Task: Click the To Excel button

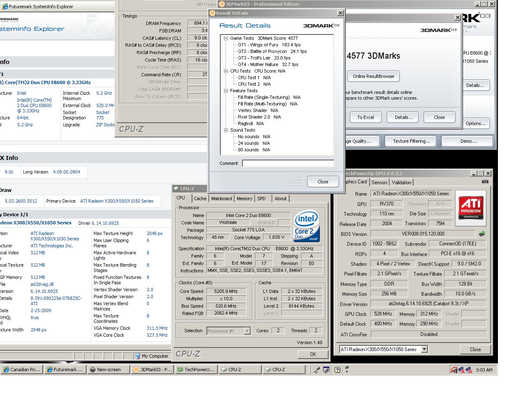Action: (365, 117)
